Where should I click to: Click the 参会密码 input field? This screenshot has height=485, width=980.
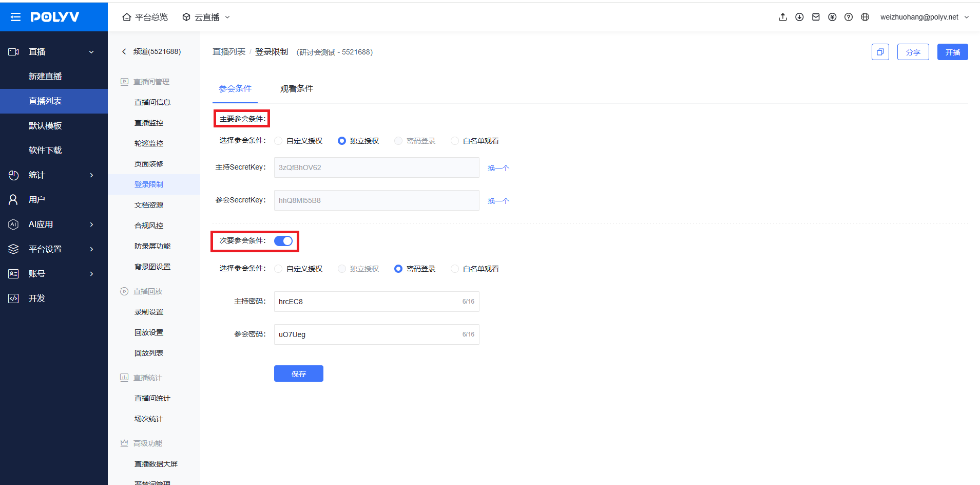tap(377, 334)
